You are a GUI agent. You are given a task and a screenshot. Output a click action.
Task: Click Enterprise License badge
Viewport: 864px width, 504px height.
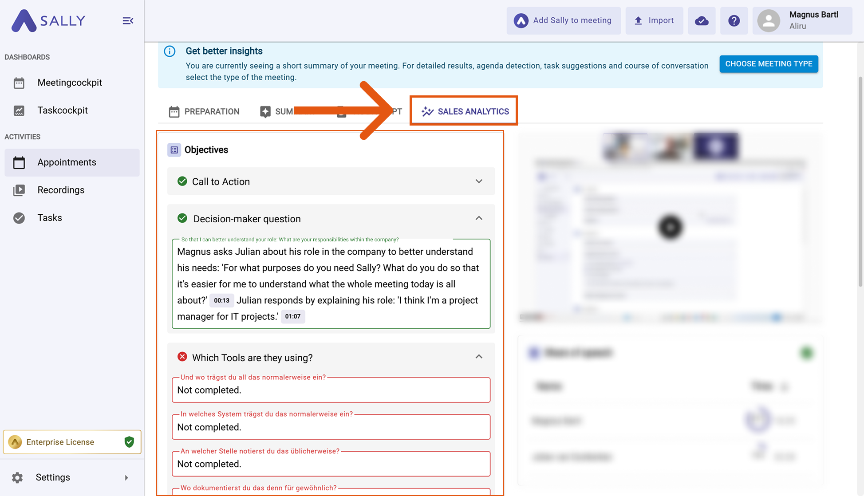click(x=72, y=442)
